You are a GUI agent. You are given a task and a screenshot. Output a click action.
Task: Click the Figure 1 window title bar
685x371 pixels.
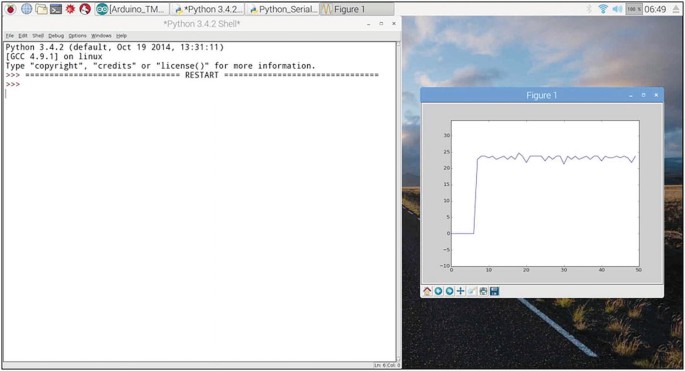[x=542, y=95]
